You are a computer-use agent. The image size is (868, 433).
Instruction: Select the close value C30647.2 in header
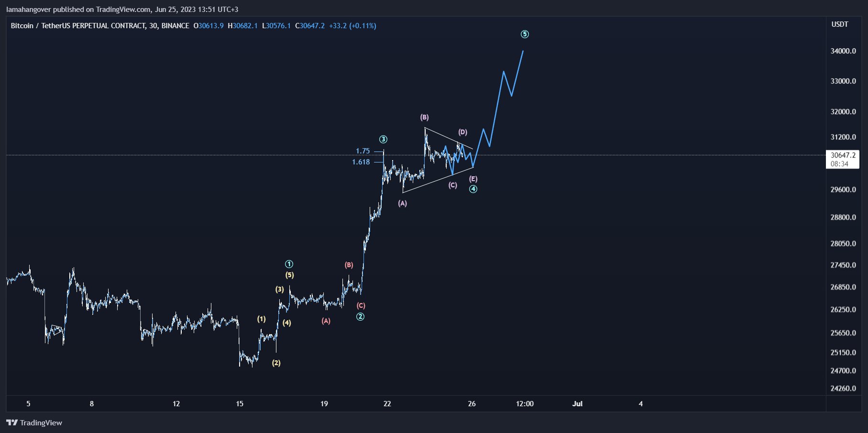pos(310,26)
